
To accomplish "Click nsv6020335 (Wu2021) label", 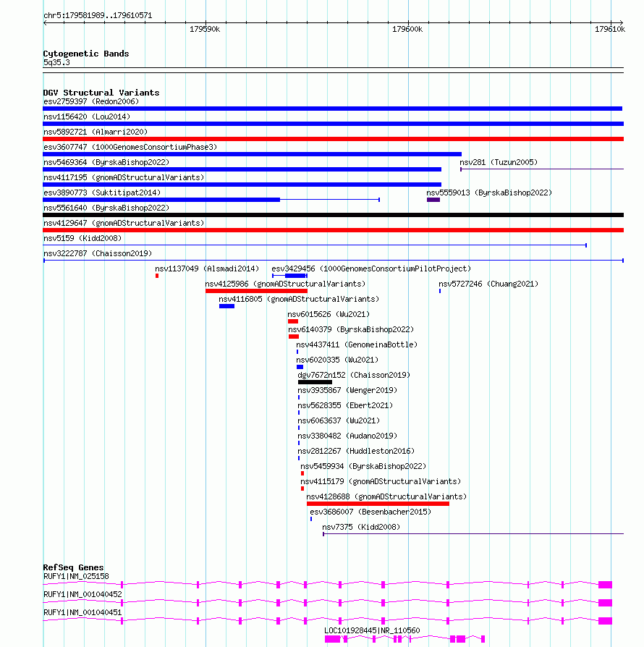I will [x=337, y=360].
